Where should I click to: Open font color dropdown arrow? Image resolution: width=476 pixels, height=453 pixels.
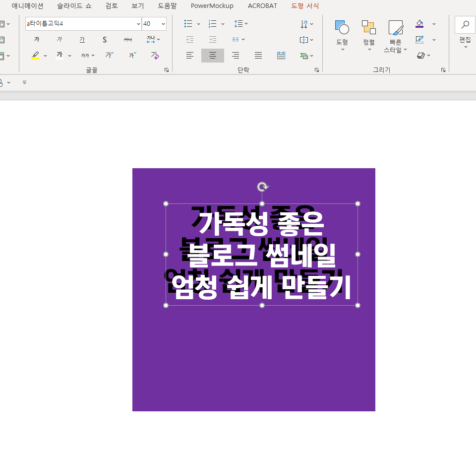[69, 56]
